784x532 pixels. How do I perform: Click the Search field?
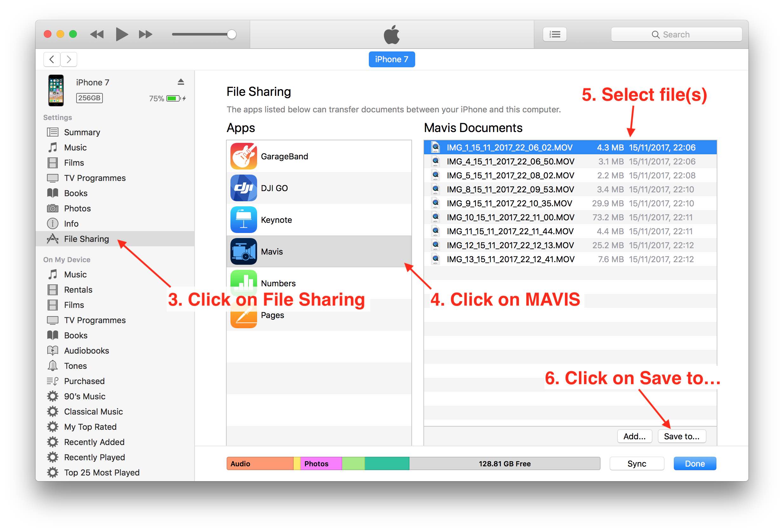tap(676, 34)
